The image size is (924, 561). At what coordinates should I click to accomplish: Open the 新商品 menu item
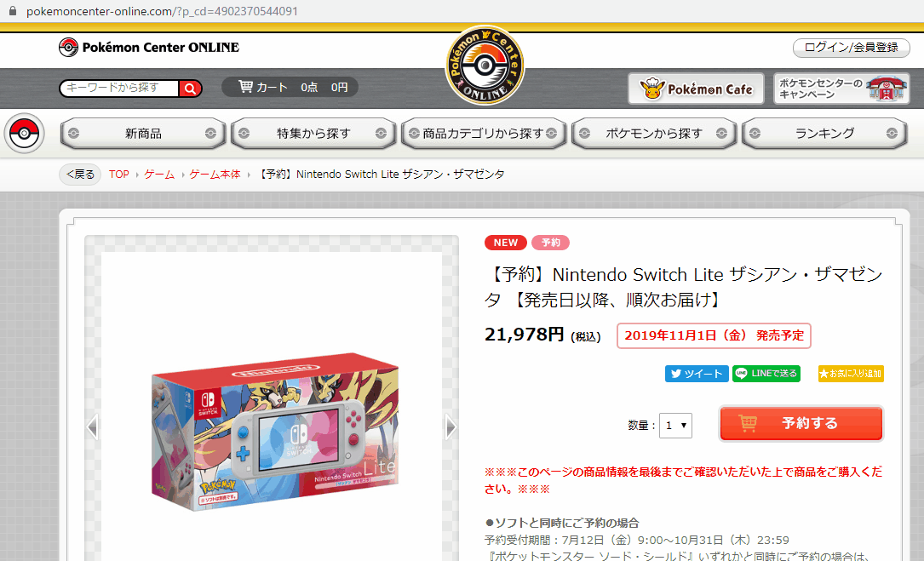[142, 134]
